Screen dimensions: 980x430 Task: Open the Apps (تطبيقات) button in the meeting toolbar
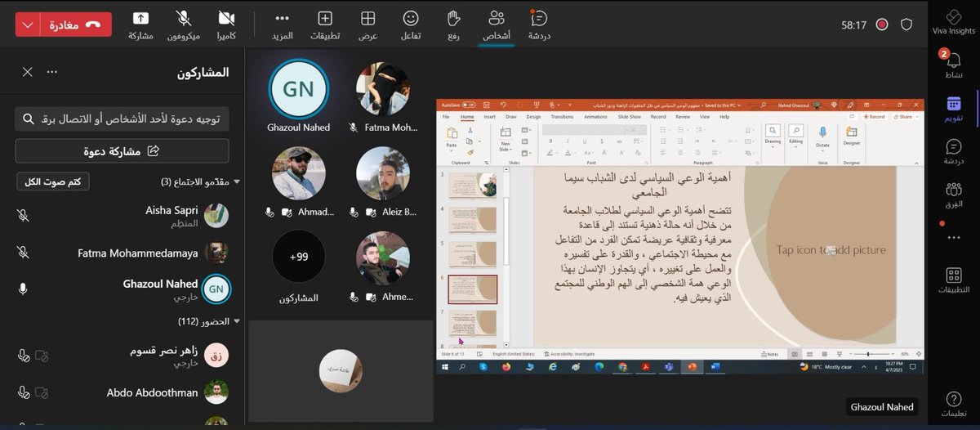[x=325, y=25]
